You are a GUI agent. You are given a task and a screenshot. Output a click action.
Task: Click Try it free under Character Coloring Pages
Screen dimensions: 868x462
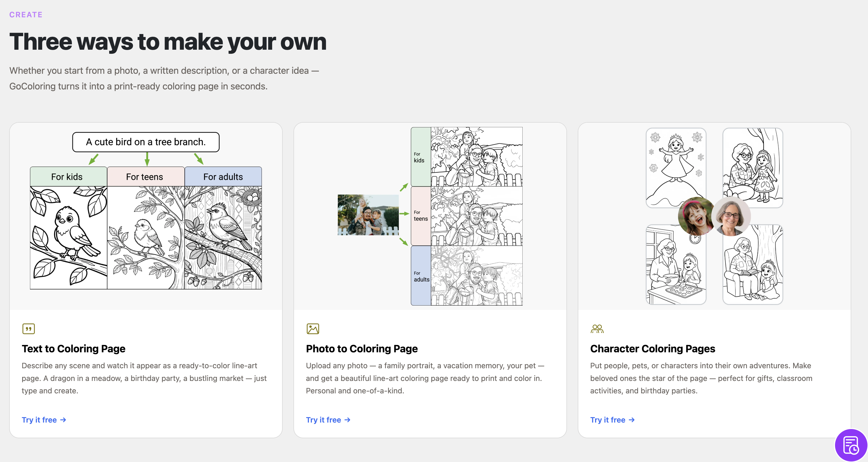click(613, 420)
